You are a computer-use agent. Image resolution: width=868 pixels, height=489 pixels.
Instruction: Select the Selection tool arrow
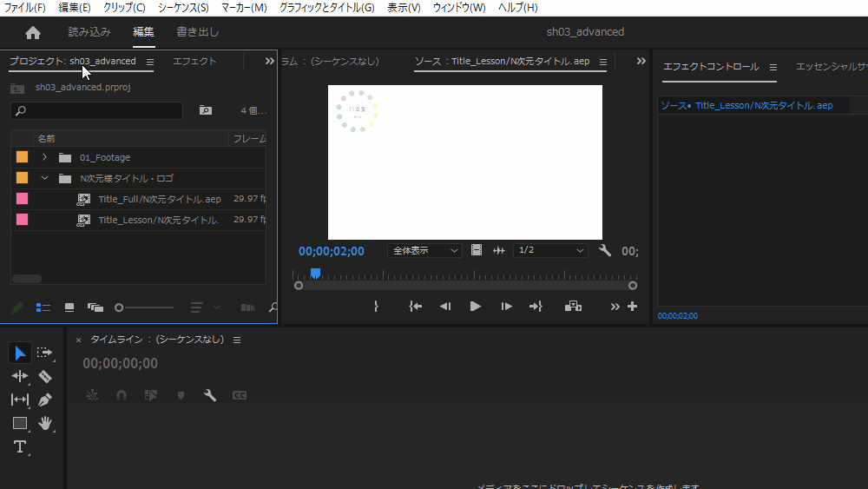tap(20, 353)
